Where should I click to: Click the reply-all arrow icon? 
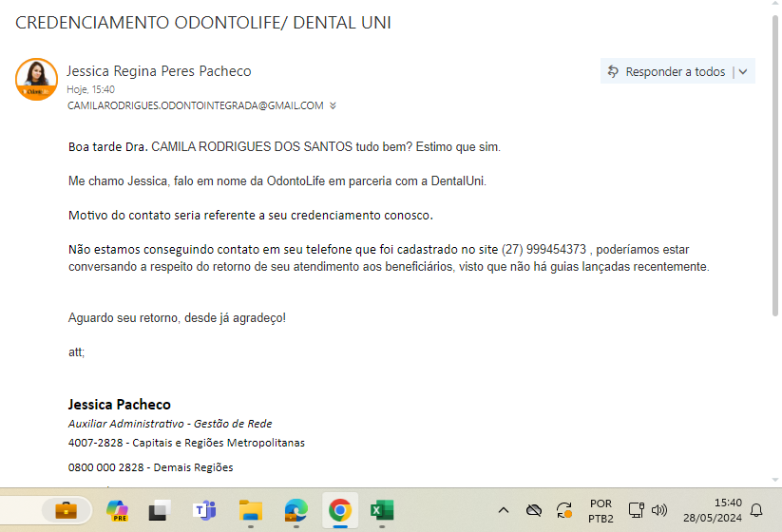pos(613,72)
